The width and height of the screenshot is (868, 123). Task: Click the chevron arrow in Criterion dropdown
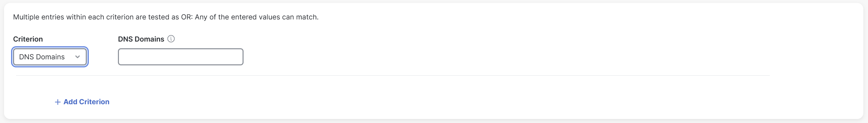77,57
